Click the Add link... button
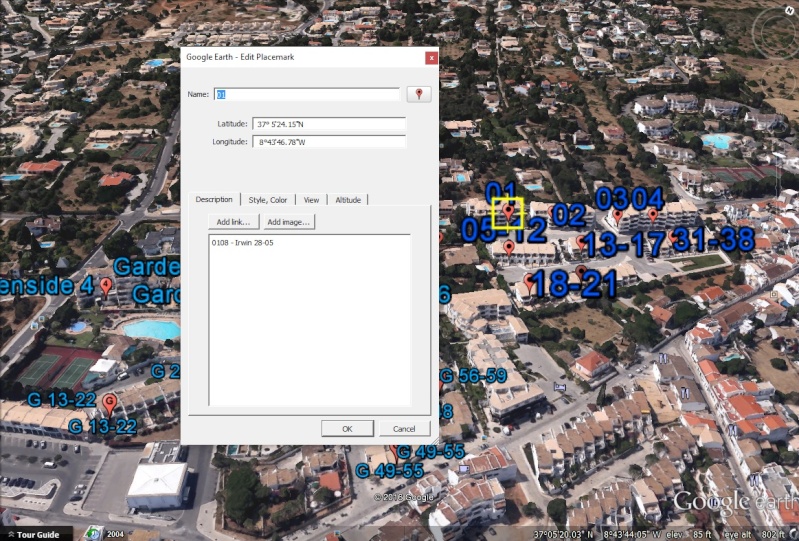799x541 pixels. [233, 222]
